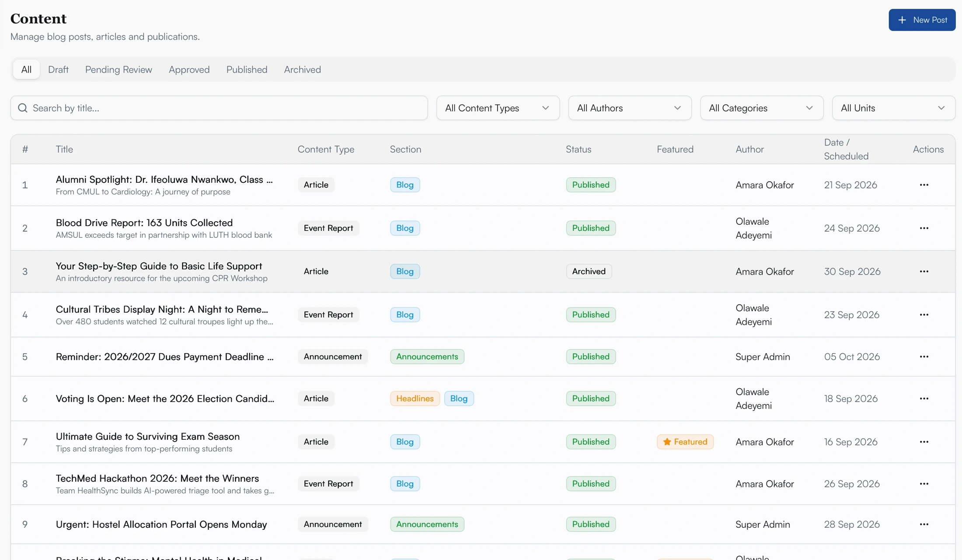Screen dimensions: 962x560
Task: Open actions menu for Basic Life Support guide
Action: [x=924, y=271]
